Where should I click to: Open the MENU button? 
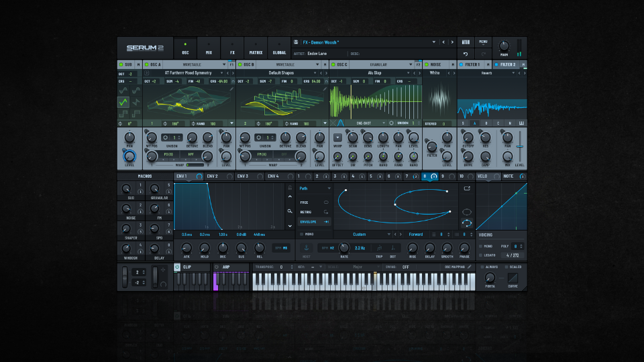tap(483, 42)
